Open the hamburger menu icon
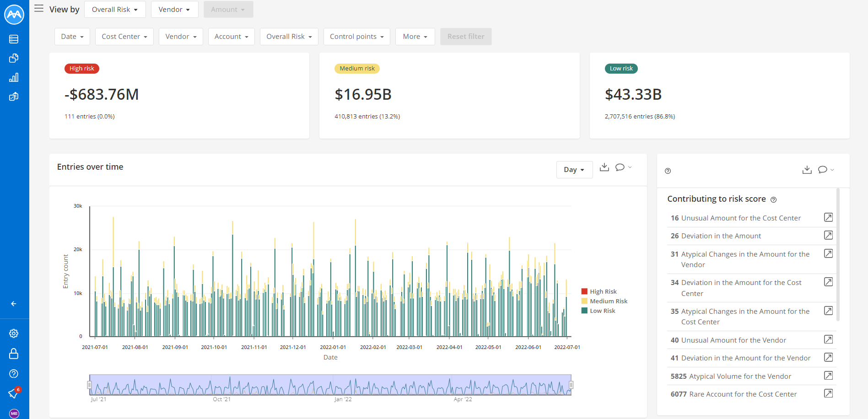The height and width of the screenshot is (419, 868). click(x=39, y=9)
